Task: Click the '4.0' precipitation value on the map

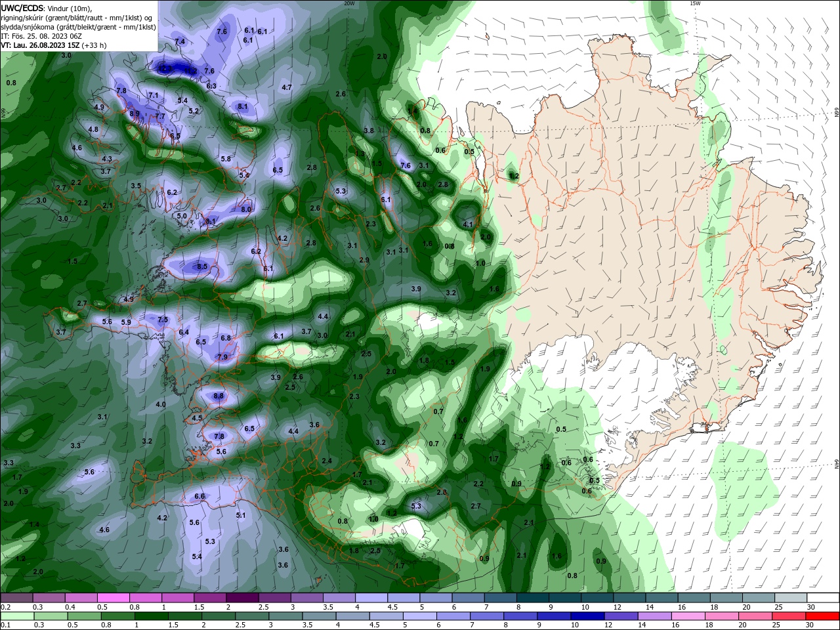Action: pos(161,404)
